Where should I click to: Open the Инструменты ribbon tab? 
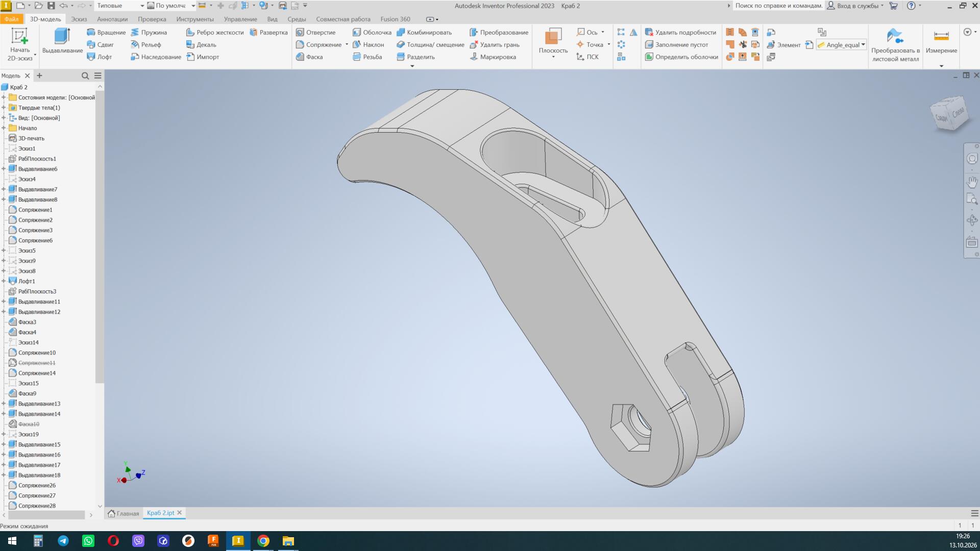pos(195,19)
